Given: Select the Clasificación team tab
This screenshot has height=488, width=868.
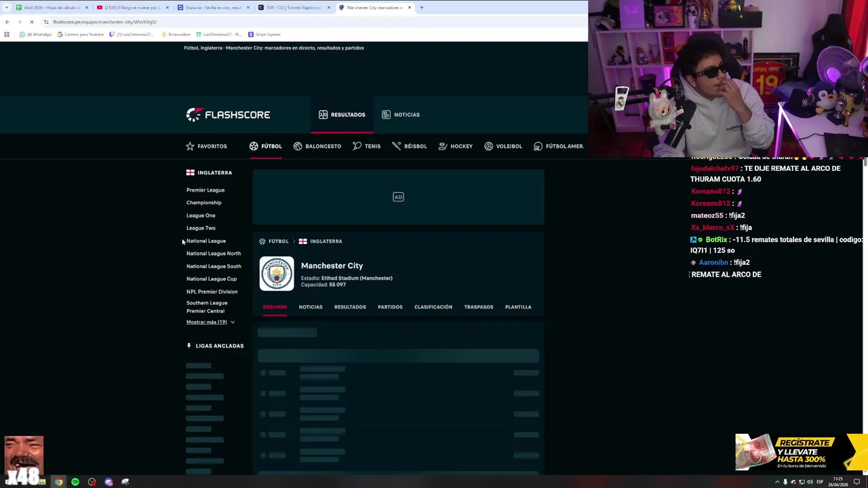Looking at the screenshot, I should pos(433,307).
